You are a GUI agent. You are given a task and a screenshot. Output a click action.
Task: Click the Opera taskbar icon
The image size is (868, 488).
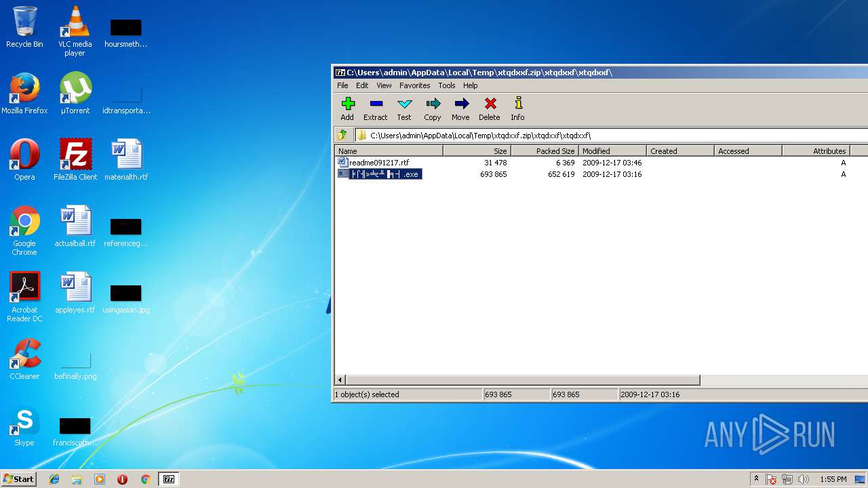point(122,479)
